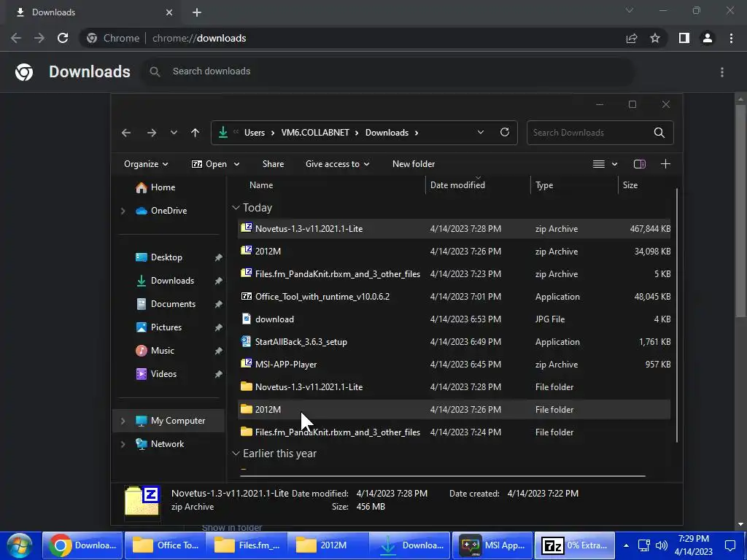Viewport: 747px width, 560px height.
Task: Open the volume control in system tray
Action: point(661,545)
